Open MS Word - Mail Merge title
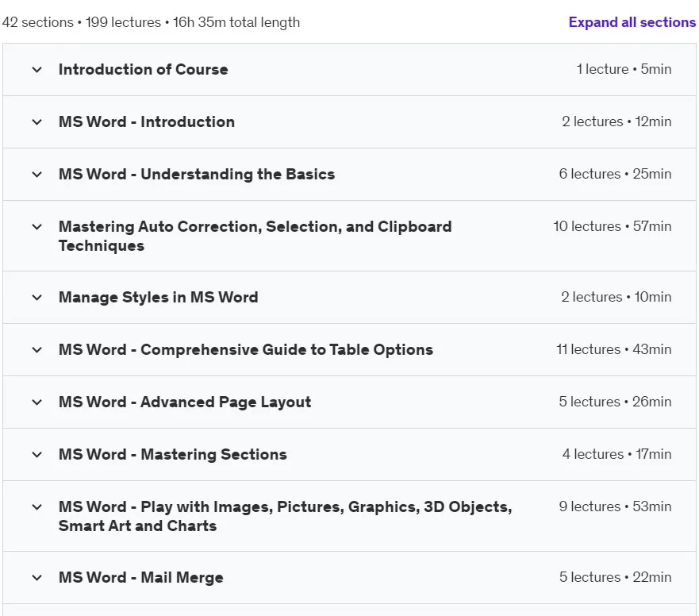This screenshot has height=616, width=699. 141,578
